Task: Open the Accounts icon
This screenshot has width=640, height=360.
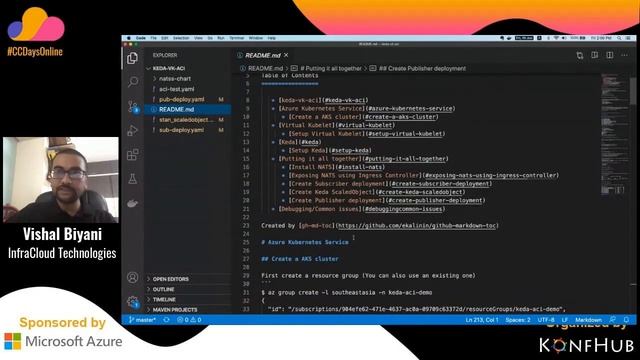Action: tap(132, 278)
